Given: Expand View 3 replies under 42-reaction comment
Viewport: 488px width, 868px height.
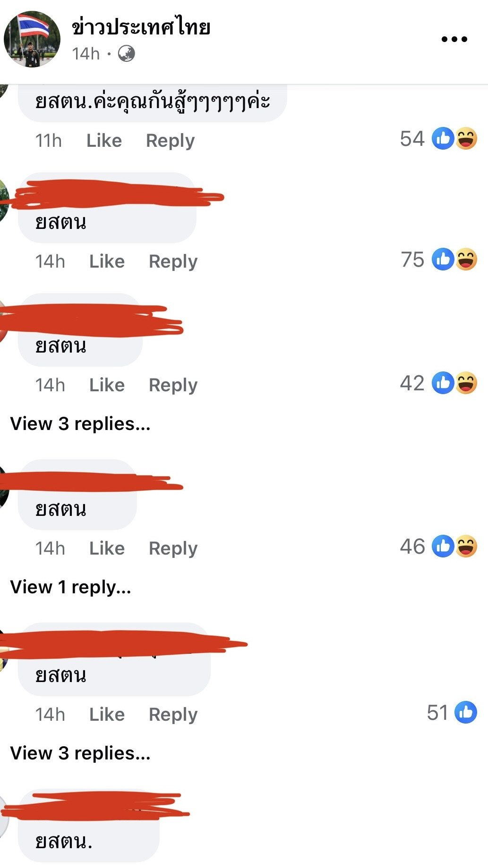Looking at the screenshot, I should [80, 424].
